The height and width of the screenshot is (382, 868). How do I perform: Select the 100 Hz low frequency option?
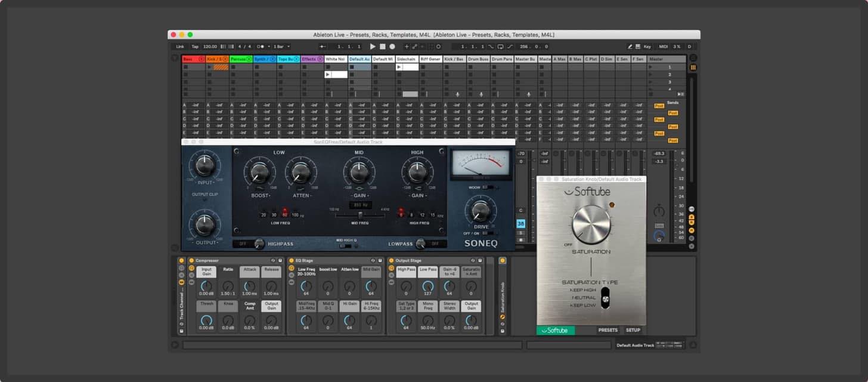pos(295,215)
